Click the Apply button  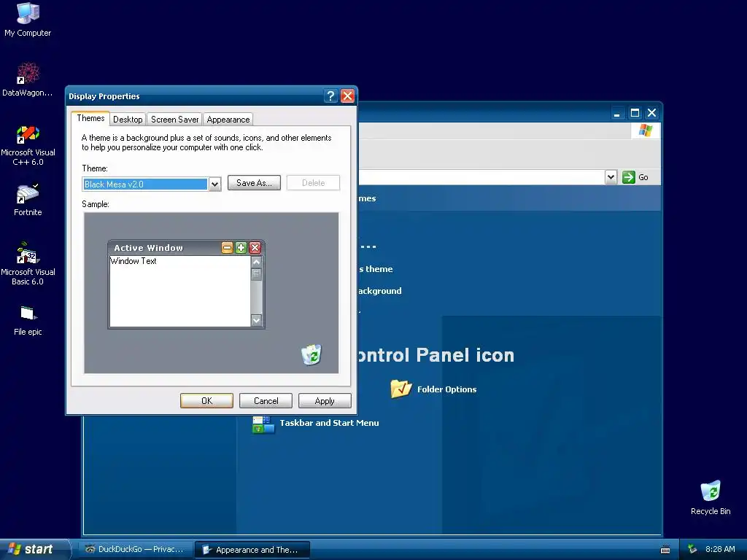(x=325, y=401)
